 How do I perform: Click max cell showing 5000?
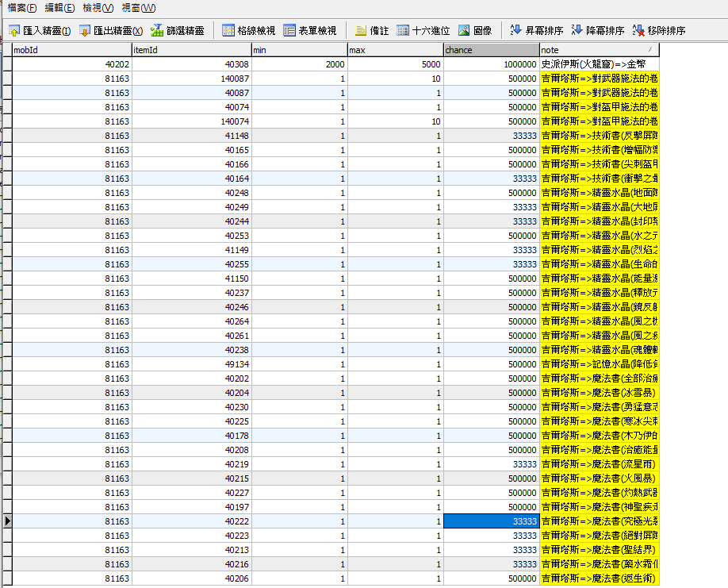[396, 64]
